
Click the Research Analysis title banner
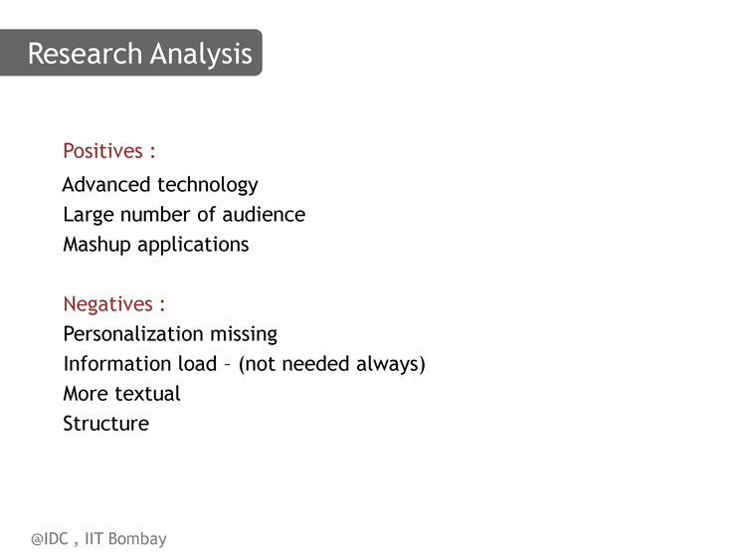coord(131,53)
